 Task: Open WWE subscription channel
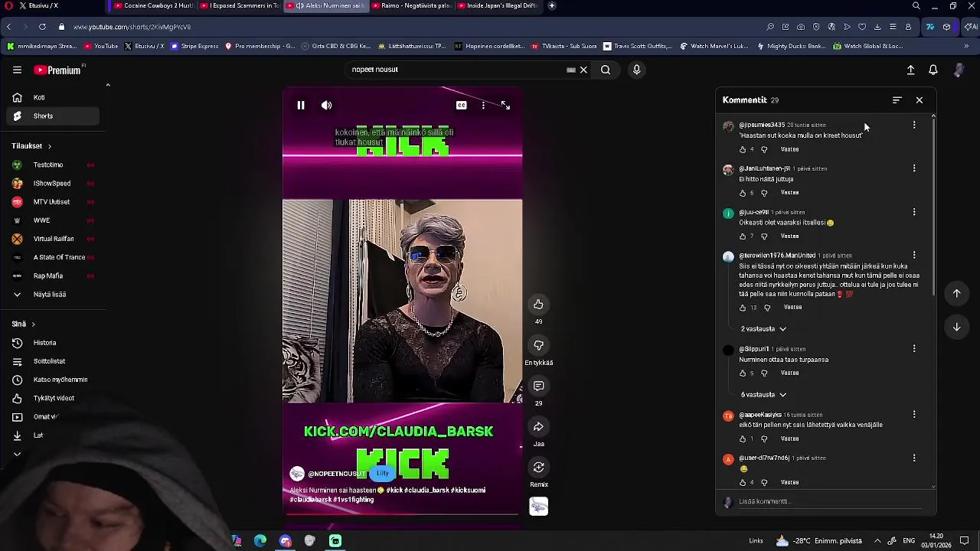click(54, 220)
